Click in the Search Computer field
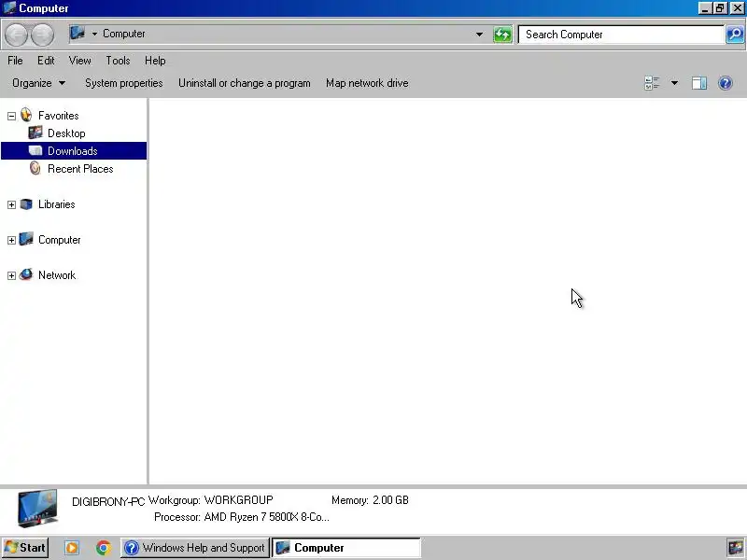The height and width of the screenshot is (560, 747). (x=621, y=35)
